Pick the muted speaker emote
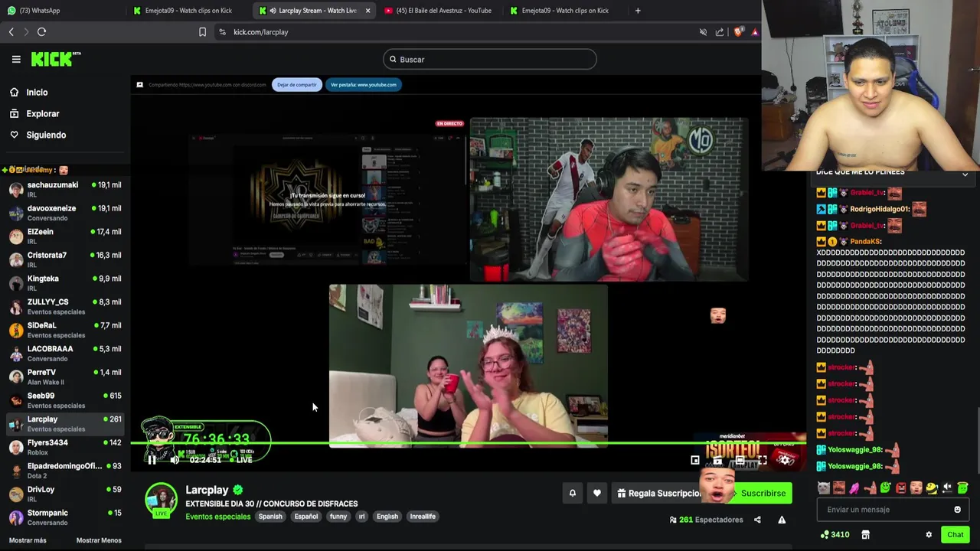 947,487
